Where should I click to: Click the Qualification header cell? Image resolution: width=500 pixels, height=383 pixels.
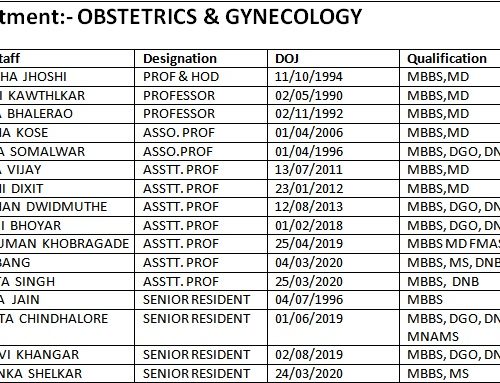pos(450,59)
